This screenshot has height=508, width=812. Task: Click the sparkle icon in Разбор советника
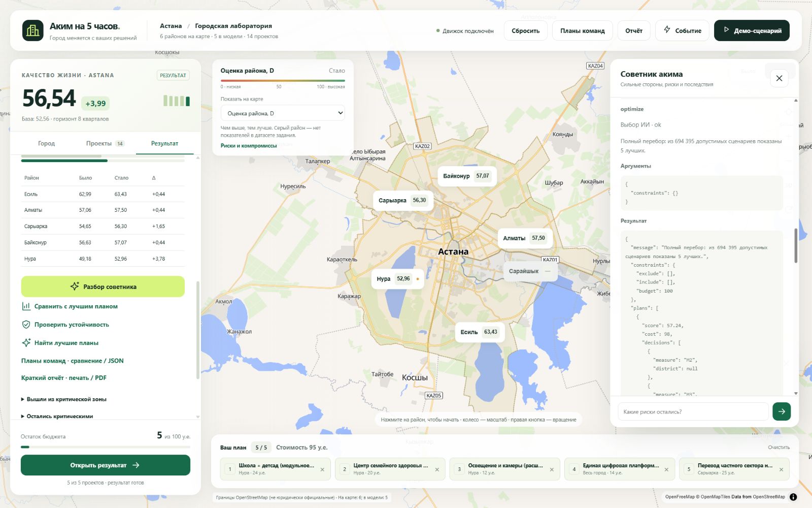[x=75, y=286]
